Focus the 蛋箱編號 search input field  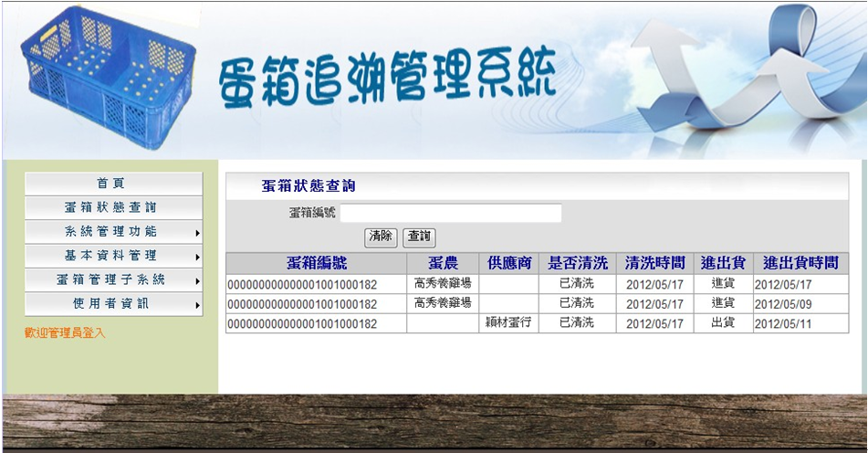click(450, 213)
